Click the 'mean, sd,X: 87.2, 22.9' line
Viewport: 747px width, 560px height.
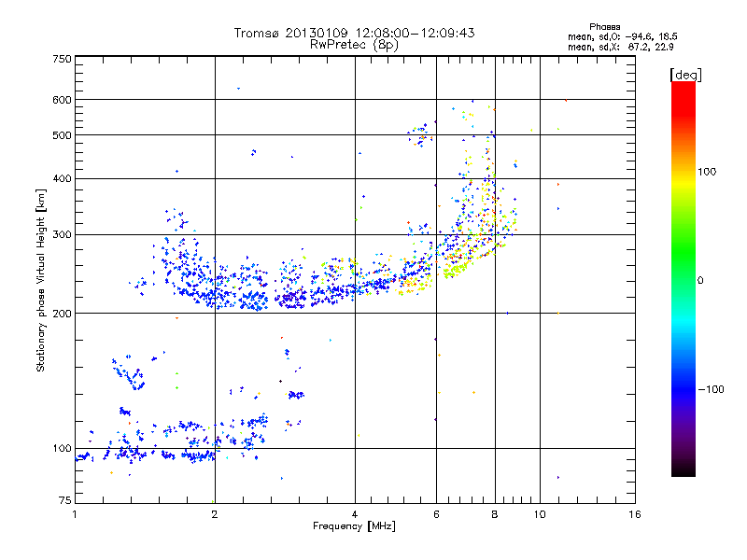621,47
